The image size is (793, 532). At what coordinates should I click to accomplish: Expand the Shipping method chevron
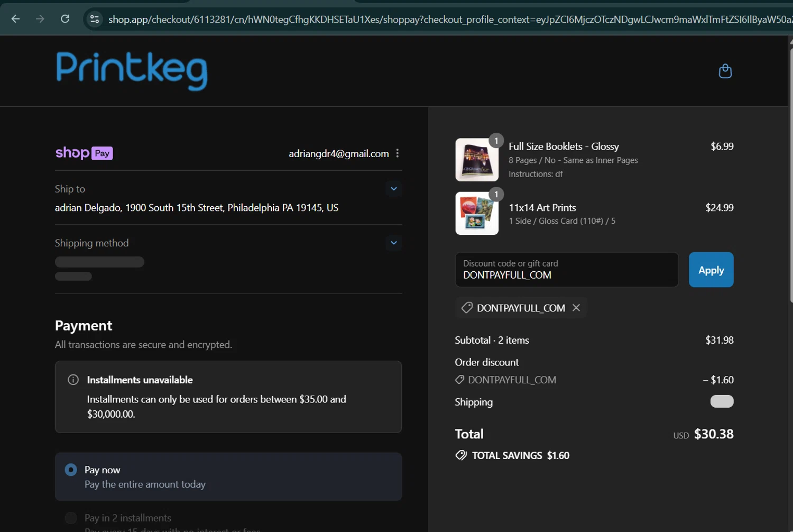[394, 243]
